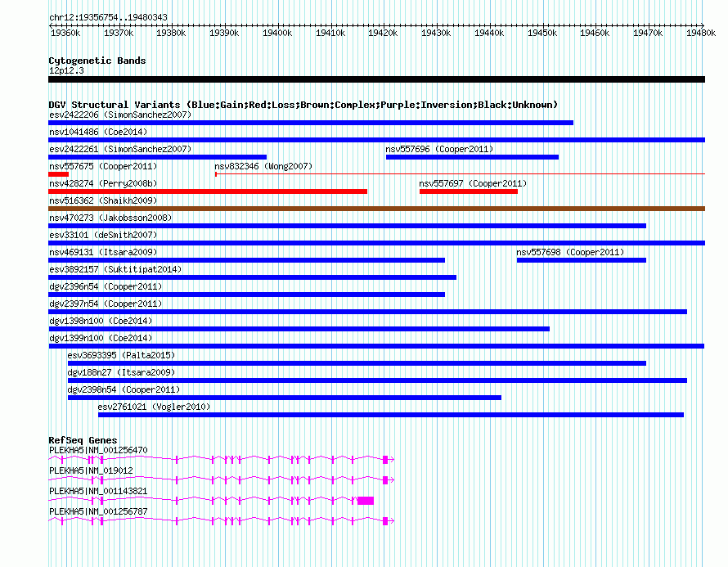The image size is (728, 567).
Task: Select the brown nsv516362 complex variant bar
Action: 376,209
